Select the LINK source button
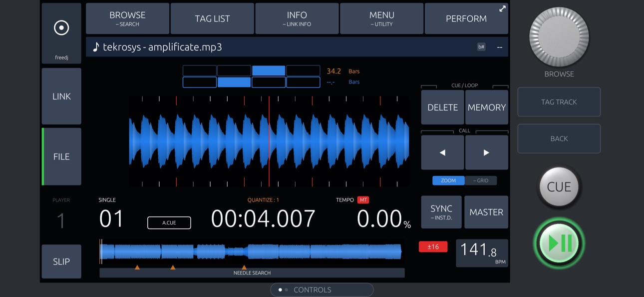The image size is (644, 297). click(61, 96)
